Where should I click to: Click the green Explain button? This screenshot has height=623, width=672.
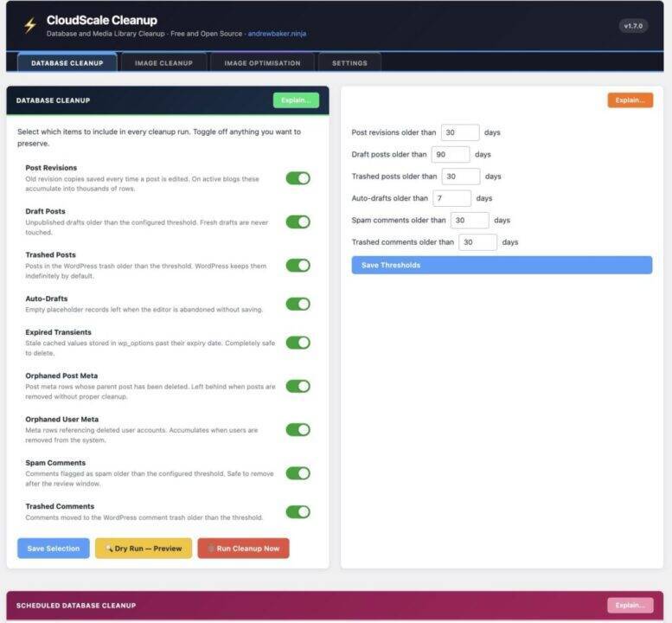(296, 100)
